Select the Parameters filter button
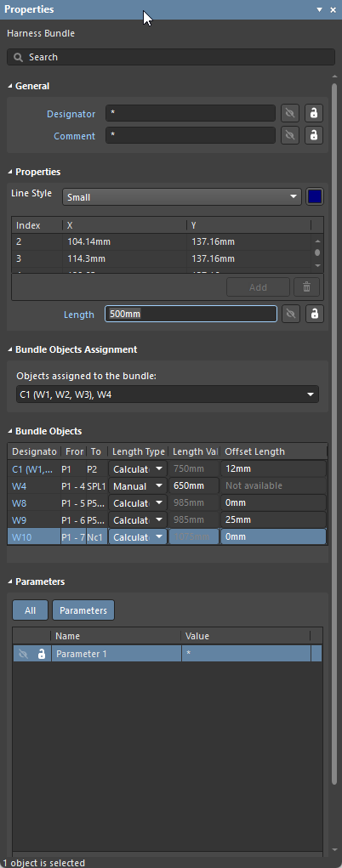 point(83,610)
